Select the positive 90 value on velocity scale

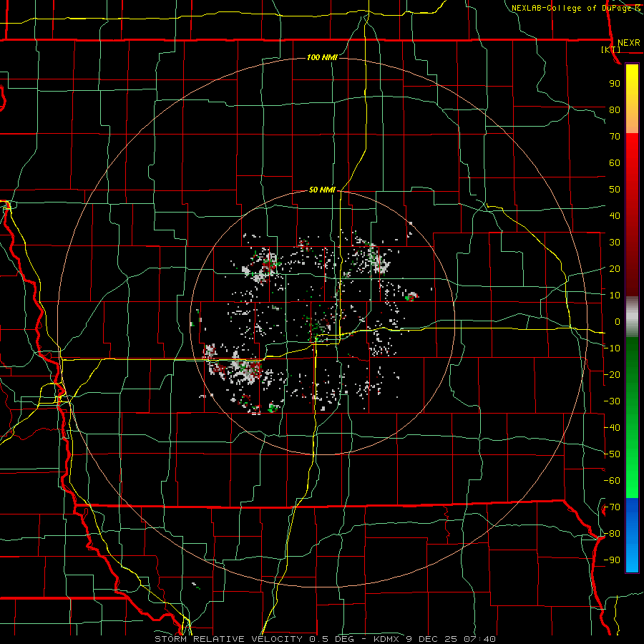tap(615, 84)
